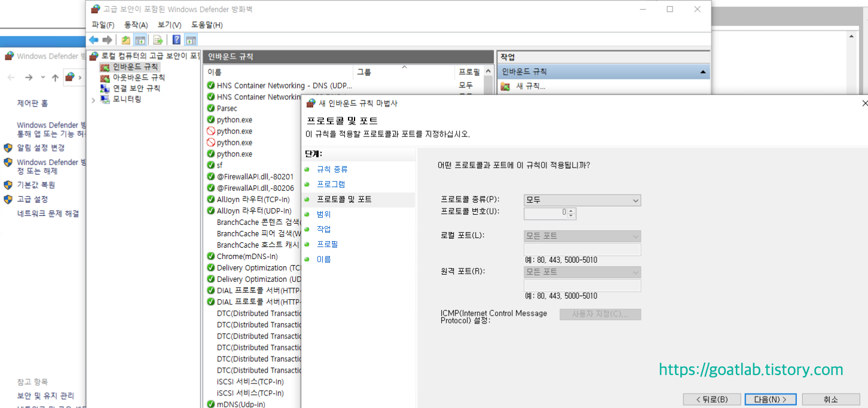Open the 프로필 wizard step

[x=327, y=244]
